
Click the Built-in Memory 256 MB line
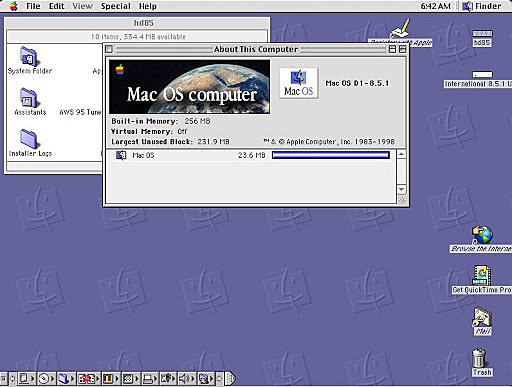tap(161, 121)
